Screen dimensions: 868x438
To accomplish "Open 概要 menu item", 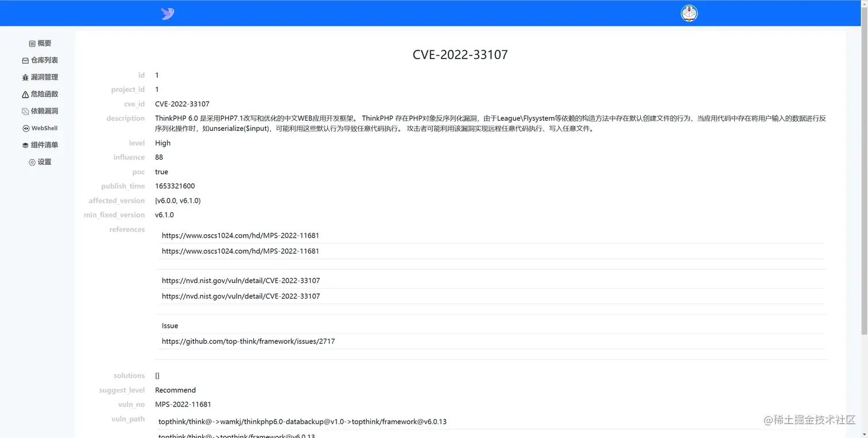I will pyautogui.click(x=40, y=44).
